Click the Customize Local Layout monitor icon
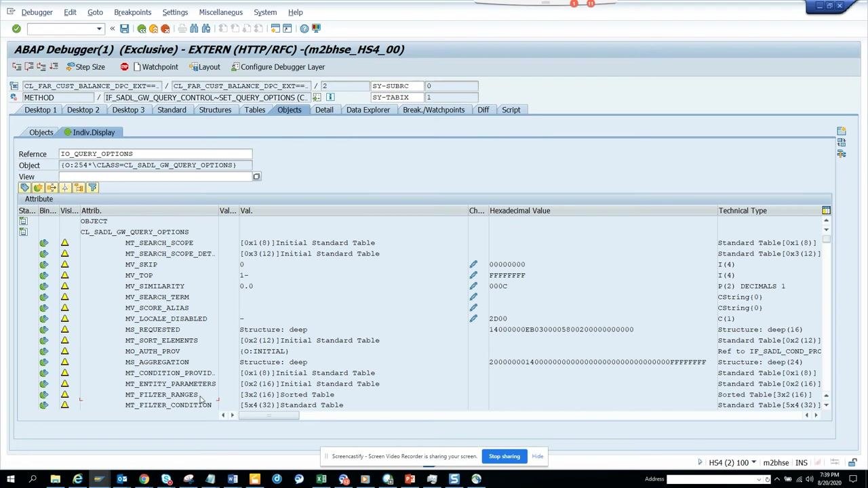Image resolution: width=868 pixels, height=488 pixels. 316,28
